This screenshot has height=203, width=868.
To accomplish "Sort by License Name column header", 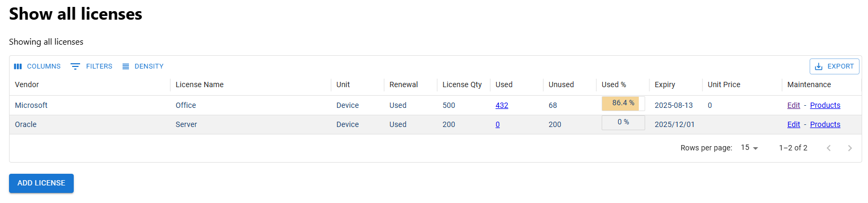I will coord(199,84).
